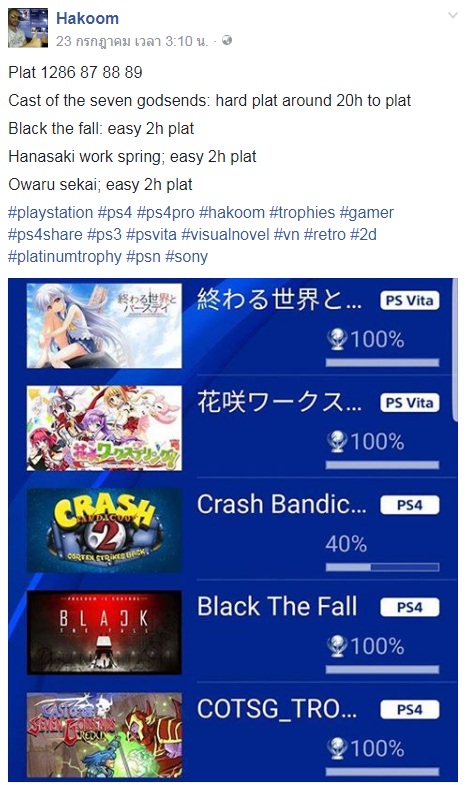Click the Cast of the Seven Godsends thumbnail

104,734
